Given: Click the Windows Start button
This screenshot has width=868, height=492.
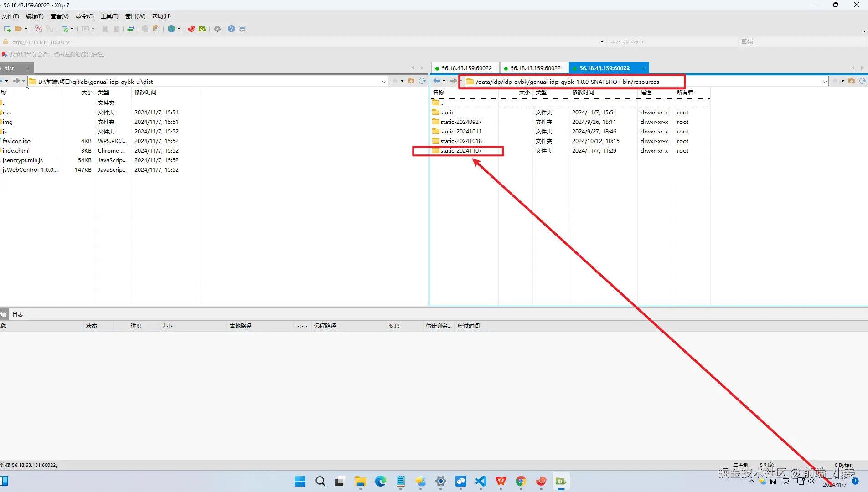Looking at the screenshot, I should pos(300,482).
